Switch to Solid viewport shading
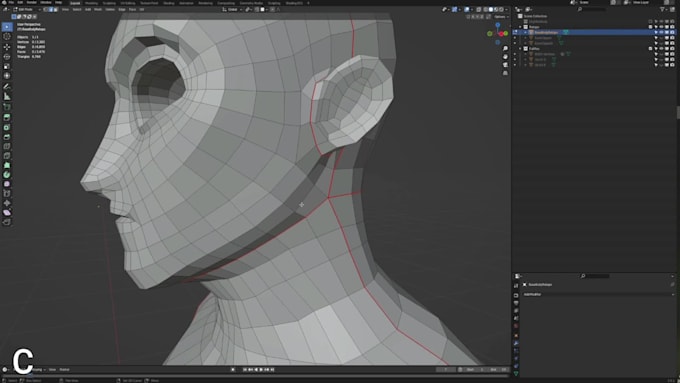 pyautogui.click(x=491, y=9)
